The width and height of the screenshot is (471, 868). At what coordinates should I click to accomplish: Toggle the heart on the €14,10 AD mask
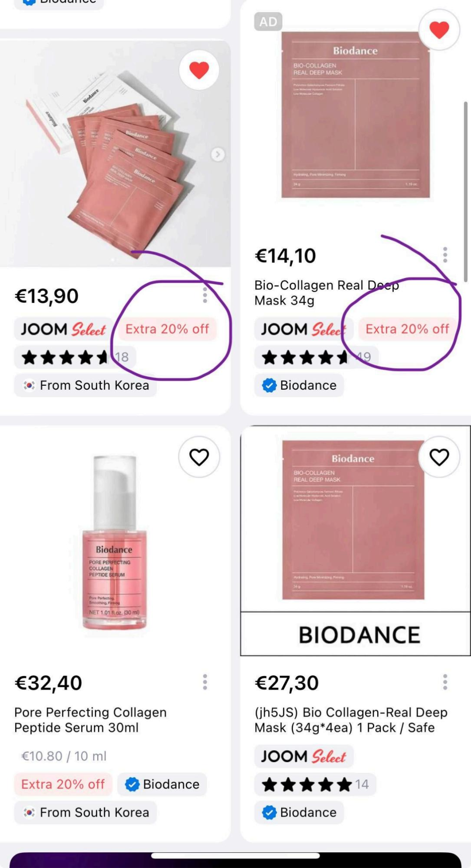[439, 29]
